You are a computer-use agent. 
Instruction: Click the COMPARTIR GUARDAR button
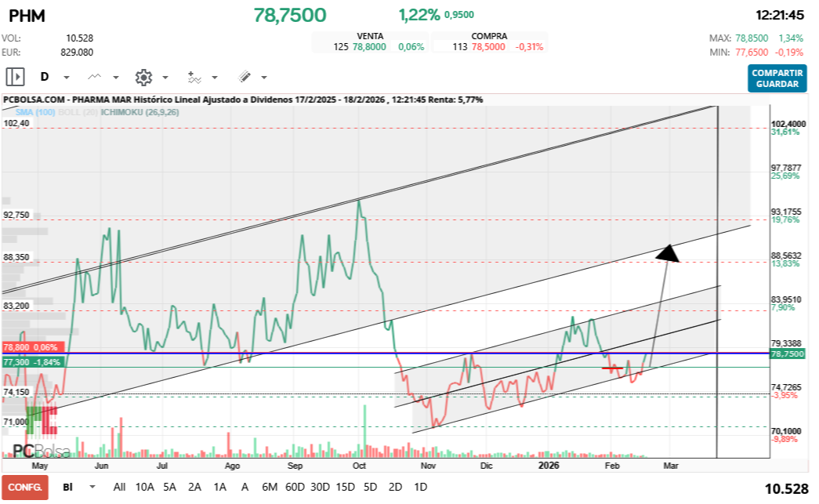coord(777,78)
